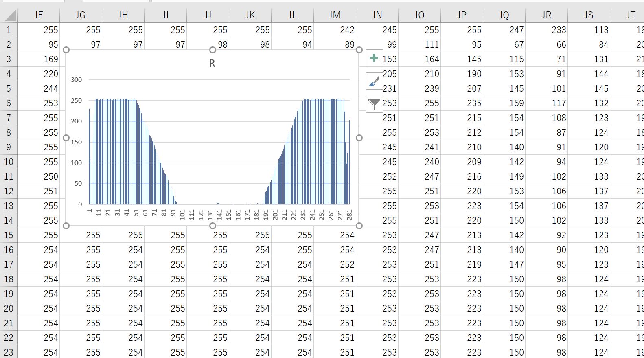Select row header 20
Screen dimensions: 644x358
pyautogui.click(x=9, y=308)
